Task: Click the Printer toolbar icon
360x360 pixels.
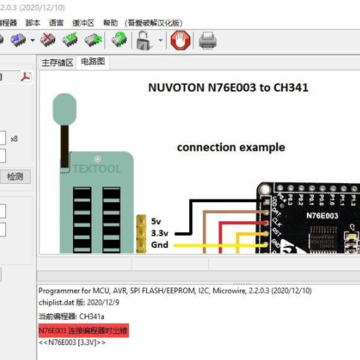Action: [x=208, y=41]
